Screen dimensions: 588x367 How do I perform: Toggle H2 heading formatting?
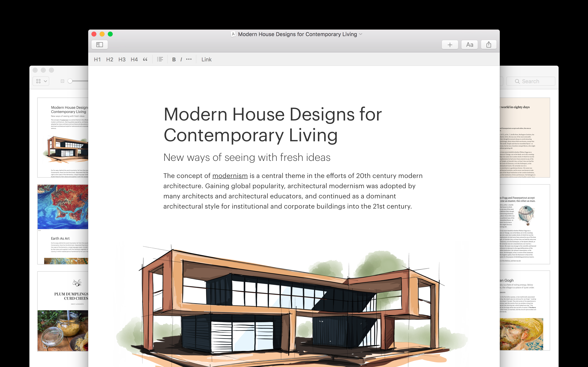(110, 59)
